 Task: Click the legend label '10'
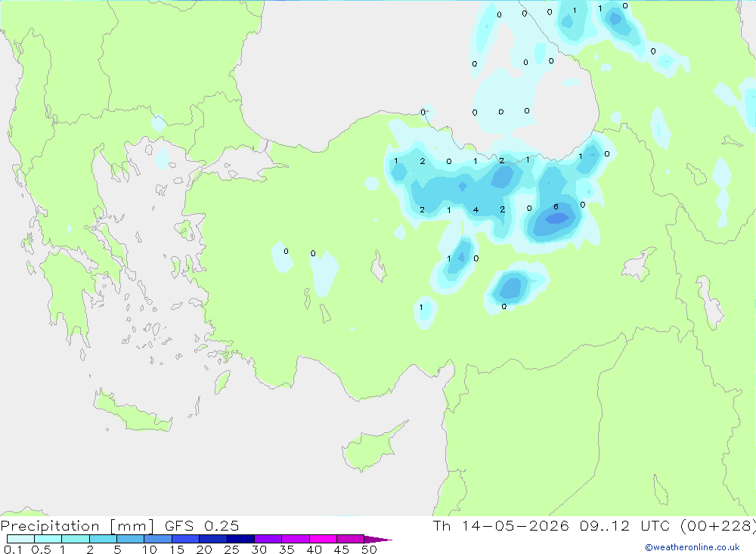150,549
